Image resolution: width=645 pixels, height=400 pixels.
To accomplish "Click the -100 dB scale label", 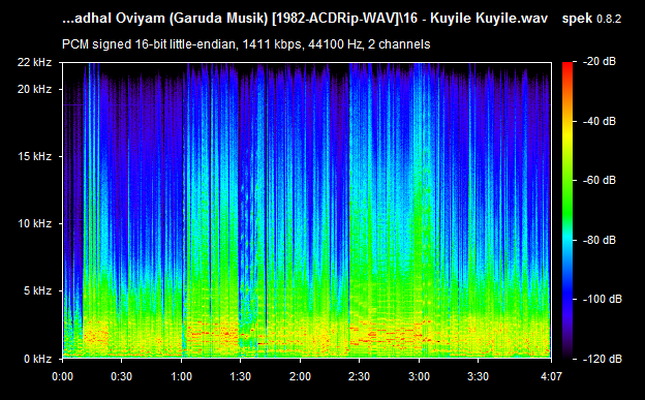I will click(602, 299).
